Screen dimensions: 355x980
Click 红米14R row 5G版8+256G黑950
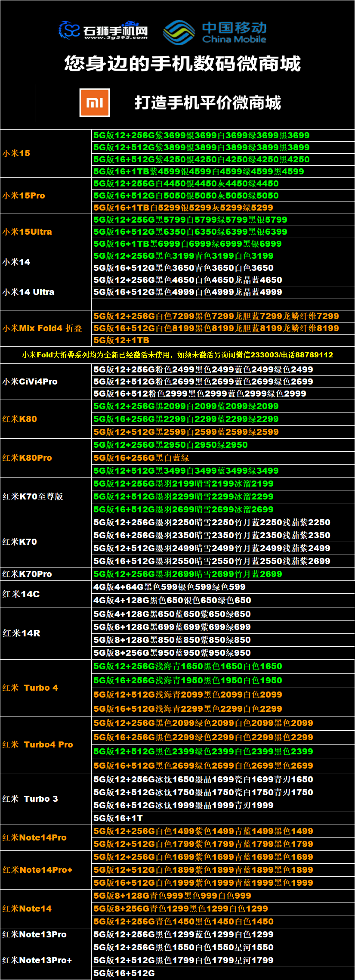tap(223, 653)
